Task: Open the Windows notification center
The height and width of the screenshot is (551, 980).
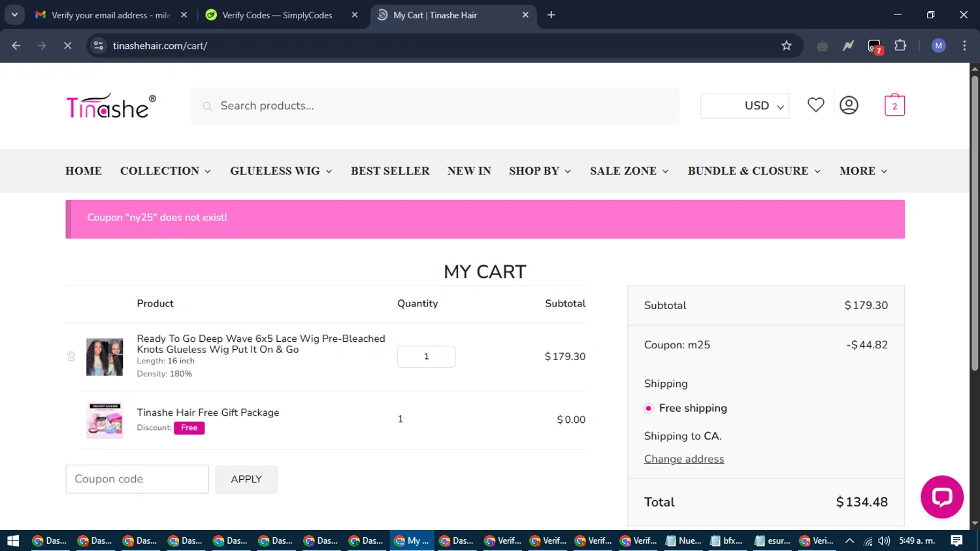Action: point(956,541)
